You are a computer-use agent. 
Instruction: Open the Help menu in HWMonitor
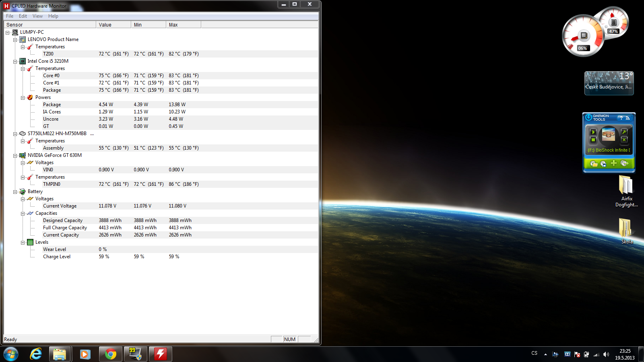53,16
